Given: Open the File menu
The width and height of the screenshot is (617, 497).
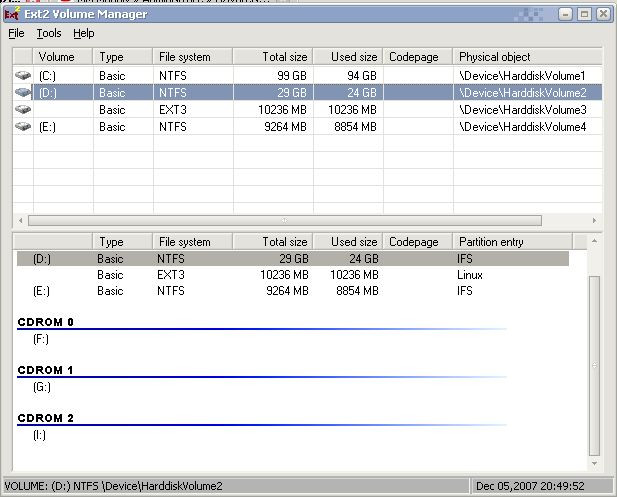Looking at the screenshot, I should pyautogui.click(x=16, y=33).
